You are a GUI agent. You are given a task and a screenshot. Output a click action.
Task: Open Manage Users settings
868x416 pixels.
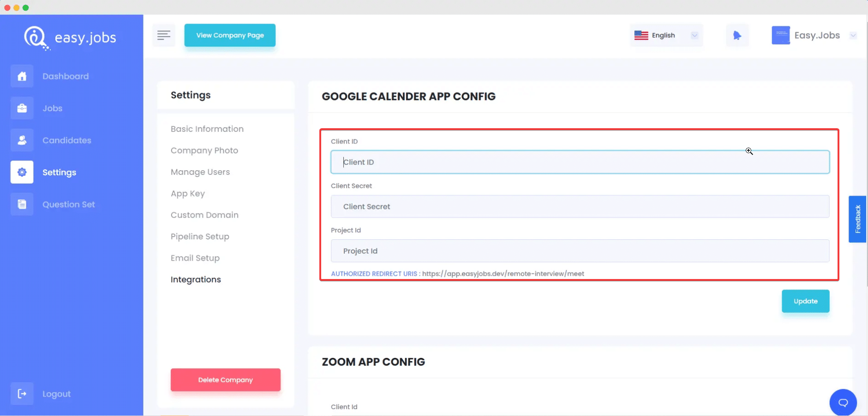(200, 172)
